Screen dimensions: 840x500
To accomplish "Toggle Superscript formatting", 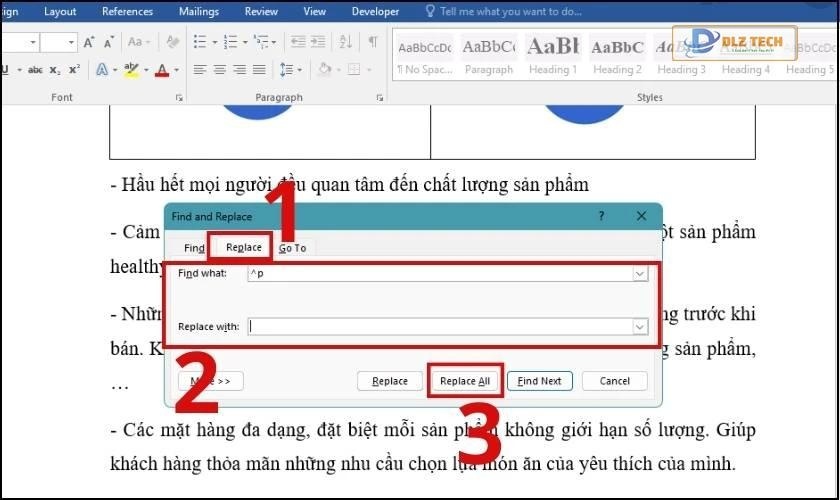I will coord(74,70).
